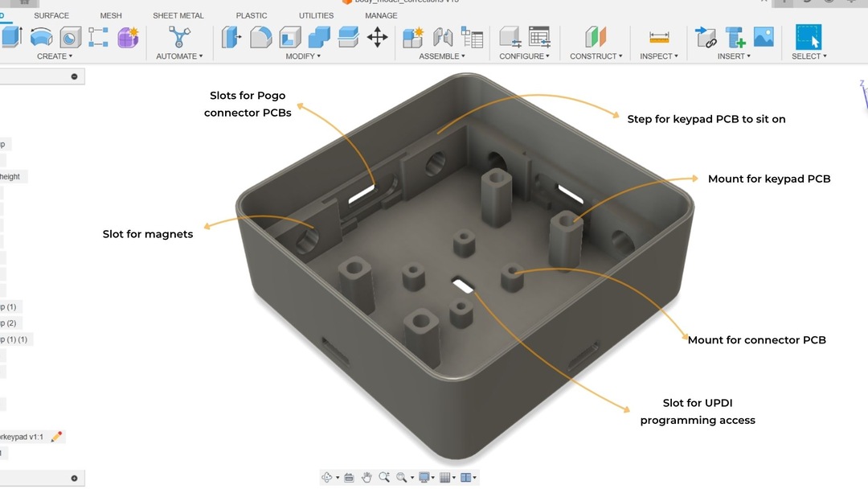The image size is (868, 489).
Task: Open the Configuration table icon
Action: 539,37
